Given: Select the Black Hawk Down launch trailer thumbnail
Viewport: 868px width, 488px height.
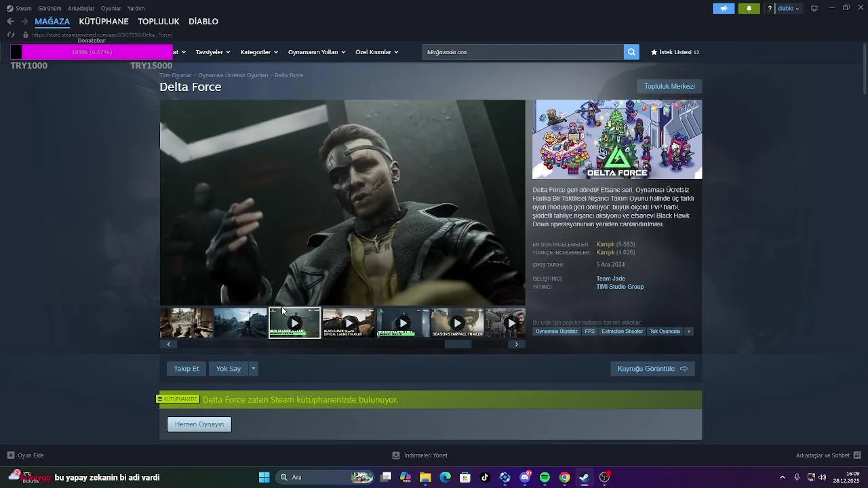Looking at the screenshot, I should [x=349, y=323].
